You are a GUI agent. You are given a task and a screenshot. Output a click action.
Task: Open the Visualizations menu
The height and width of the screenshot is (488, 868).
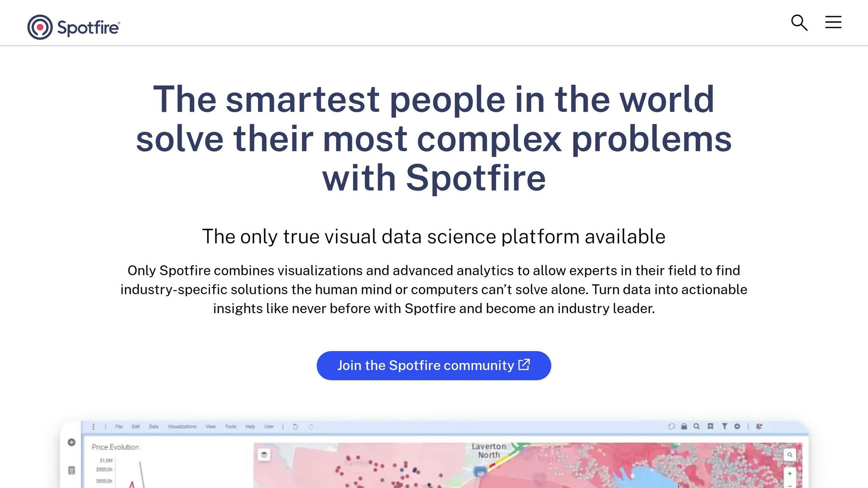click(182, 427)
